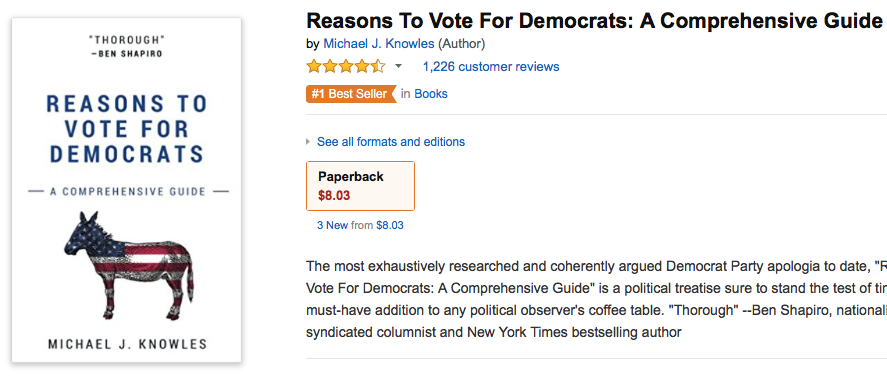The image size is (887, 376).
Task: Click the book title heading
Action: click(596, 21)
